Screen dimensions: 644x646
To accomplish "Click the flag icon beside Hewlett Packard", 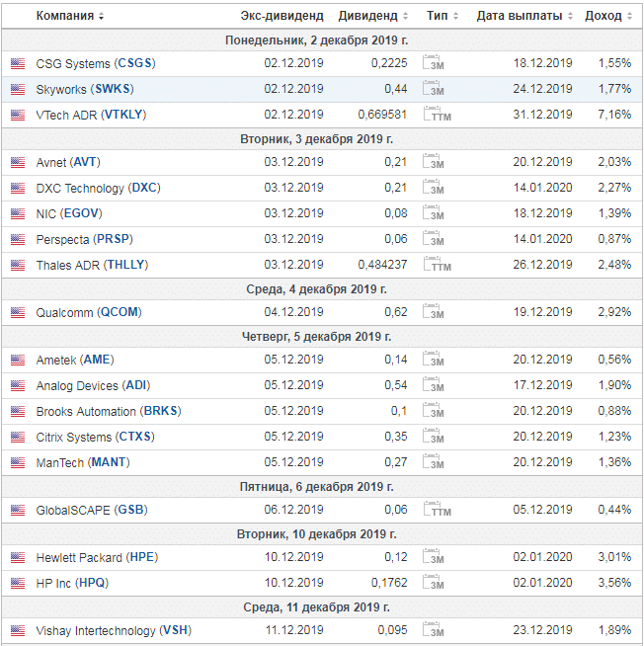I will [18, 557].
